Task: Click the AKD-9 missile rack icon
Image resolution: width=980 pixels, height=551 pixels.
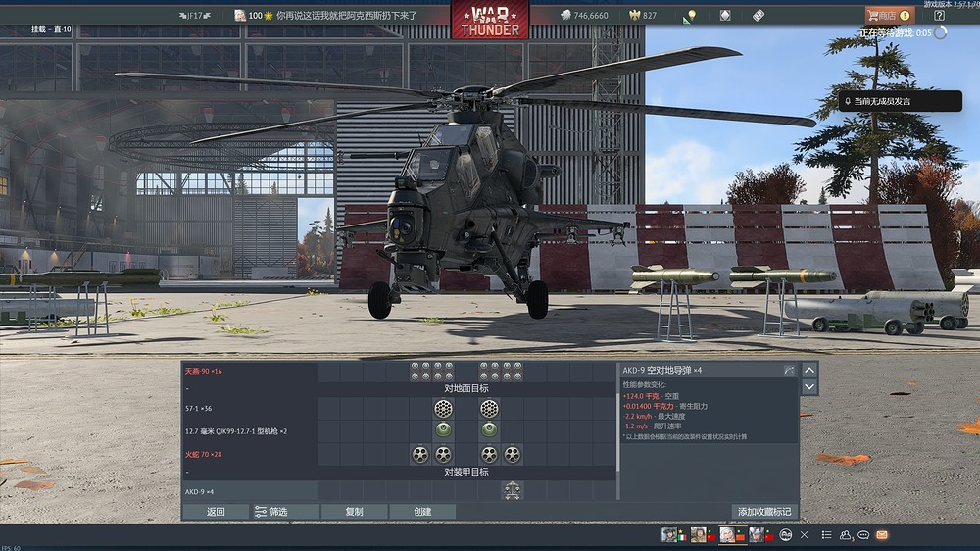Action: pyautogui.click(x=513, y=491)
